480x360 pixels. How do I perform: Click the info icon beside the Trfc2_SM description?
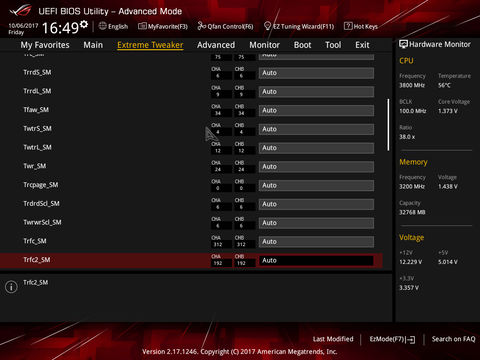[11, 287]
